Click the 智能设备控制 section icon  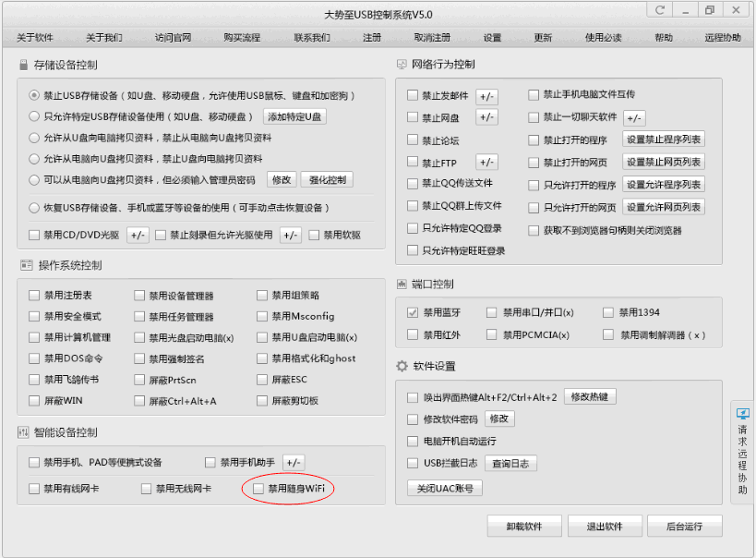pyautogui.click(x=23, y=432)
